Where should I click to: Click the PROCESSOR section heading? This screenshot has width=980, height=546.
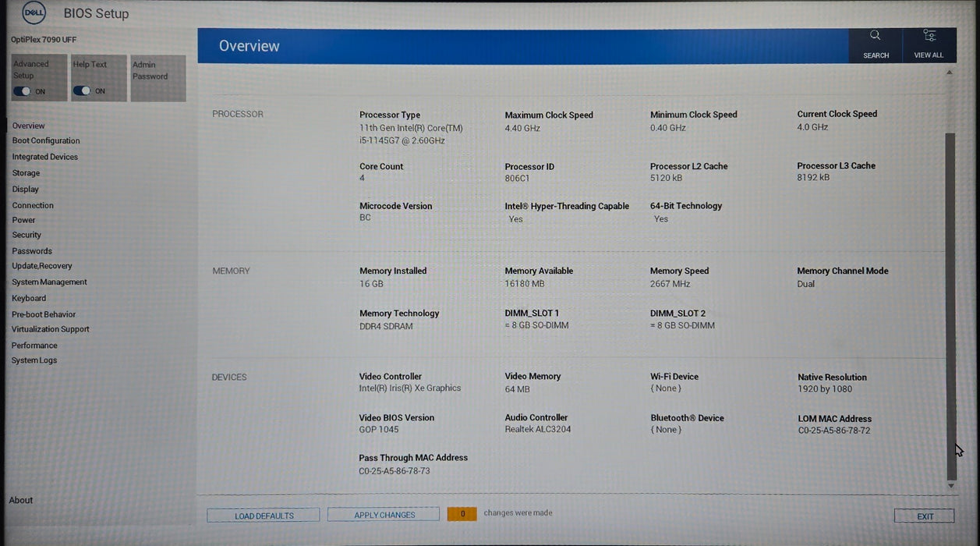(238, 114)
